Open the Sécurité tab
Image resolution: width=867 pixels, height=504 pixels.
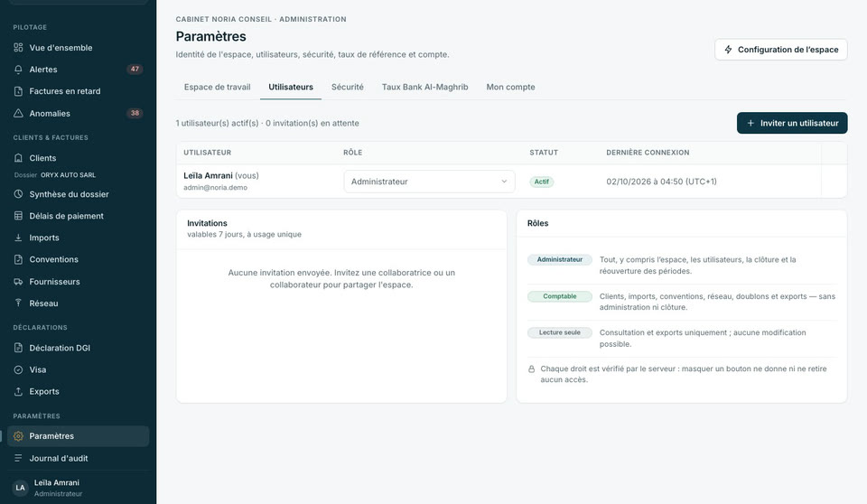pos(347,87)
